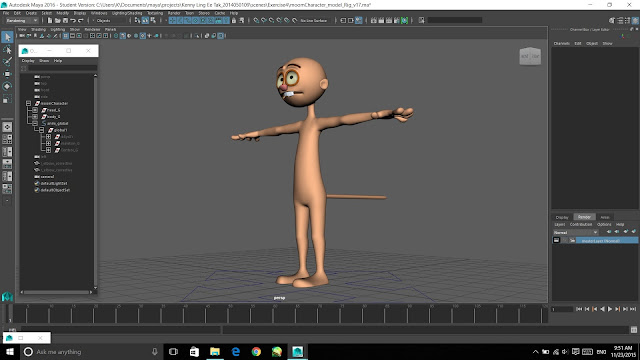Open the Channels menu in Channel Box
The height and width of the screenshot is (360, 640).
coord(562,43)
